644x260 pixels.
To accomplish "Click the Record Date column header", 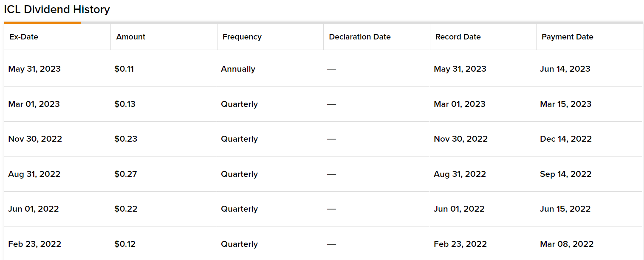I will tap(458, 37).
